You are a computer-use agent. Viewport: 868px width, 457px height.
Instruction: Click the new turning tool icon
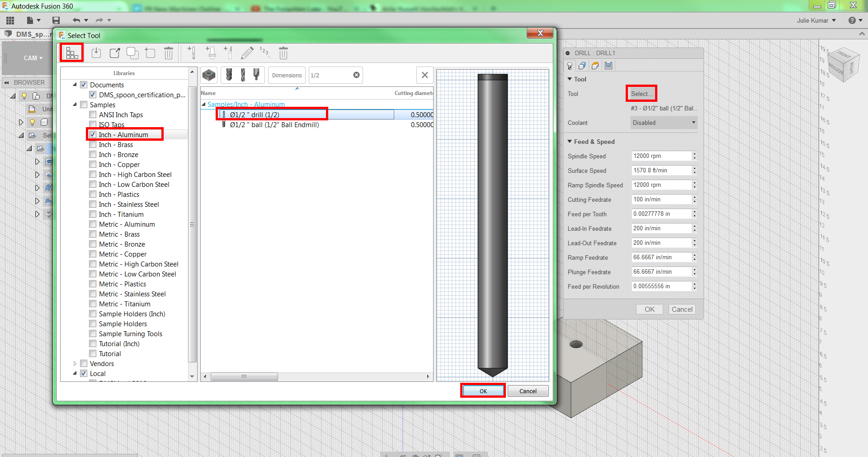click(228, 53)
